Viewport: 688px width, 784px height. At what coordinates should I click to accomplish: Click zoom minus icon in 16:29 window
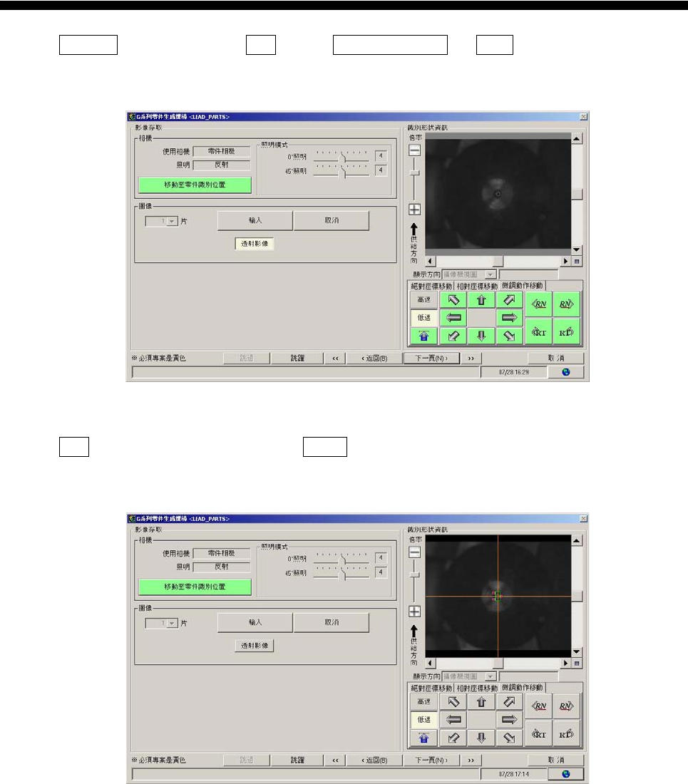[x=414, y=150]
